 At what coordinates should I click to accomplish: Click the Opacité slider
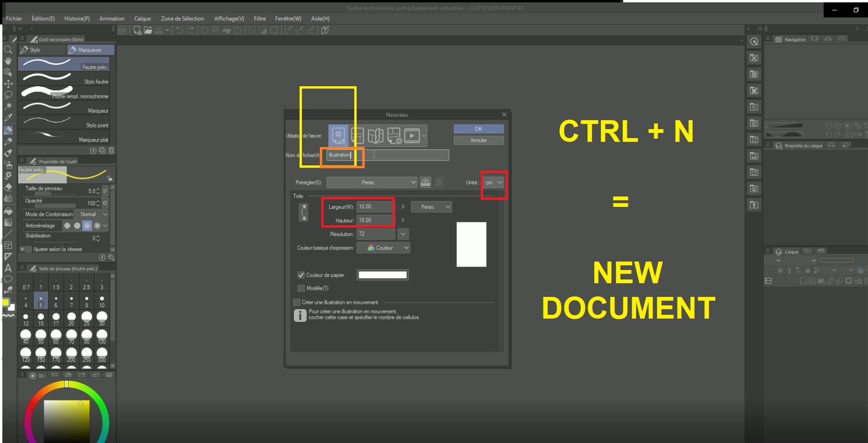[55, 206]
